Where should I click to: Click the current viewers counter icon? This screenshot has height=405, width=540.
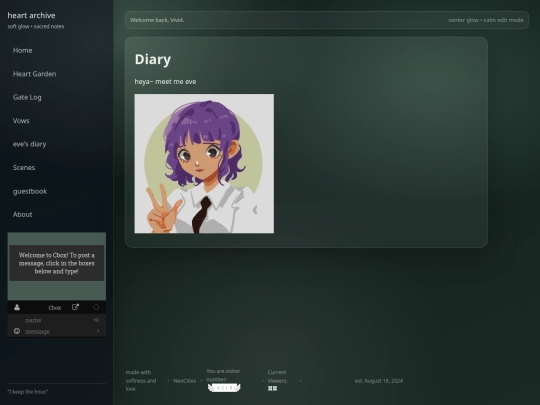(x=272, y=388)
